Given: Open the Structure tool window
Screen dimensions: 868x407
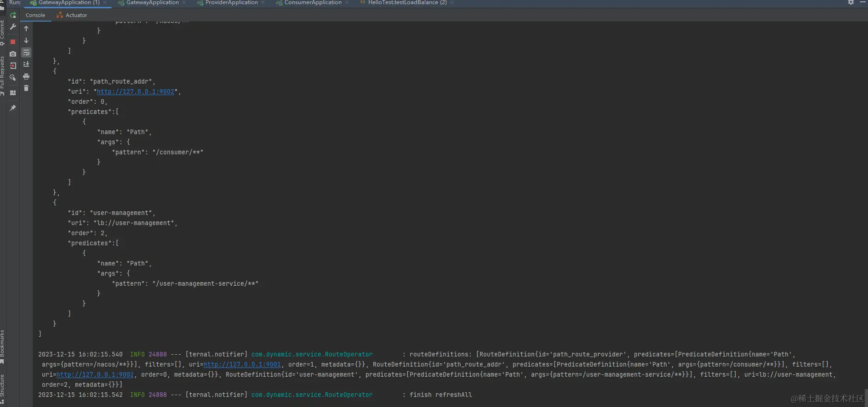Looking at the screenshot, I should 2,389.
